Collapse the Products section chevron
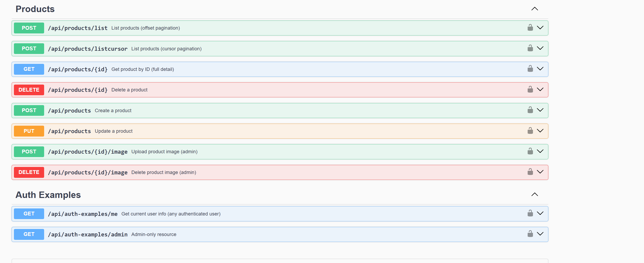 click(x=535, y=9)
